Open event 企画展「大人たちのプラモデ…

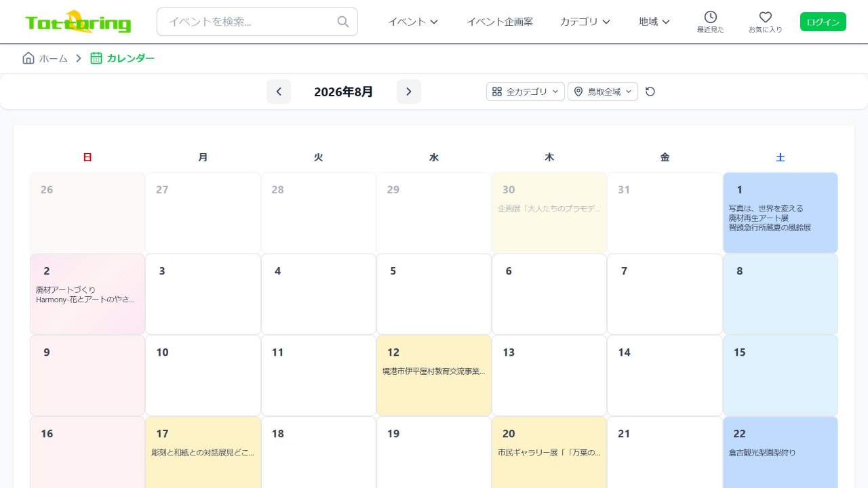(x=549, y=209)
